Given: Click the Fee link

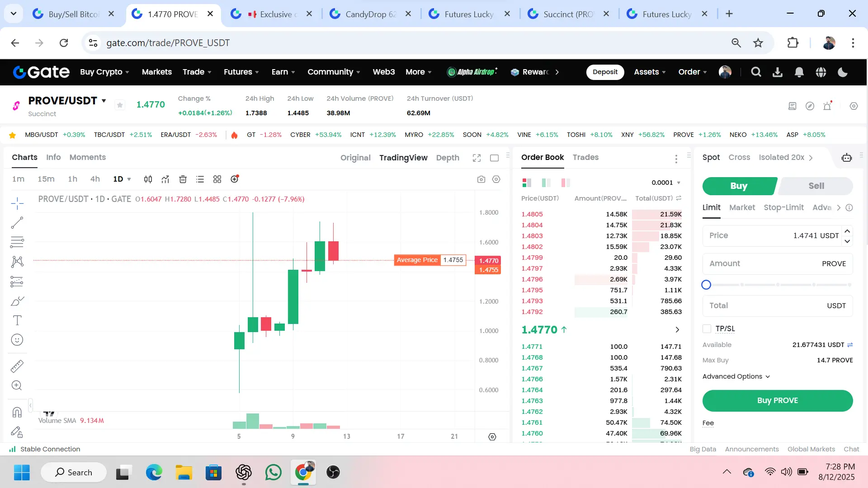Looking at the screenshot, I should tap(708, 423).
